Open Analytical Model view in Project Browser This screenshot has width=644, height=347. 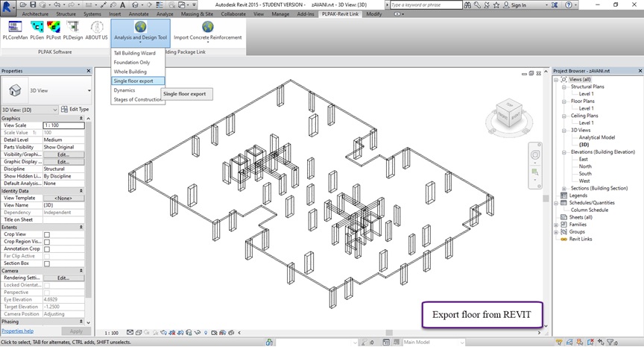tap(596, 137)
